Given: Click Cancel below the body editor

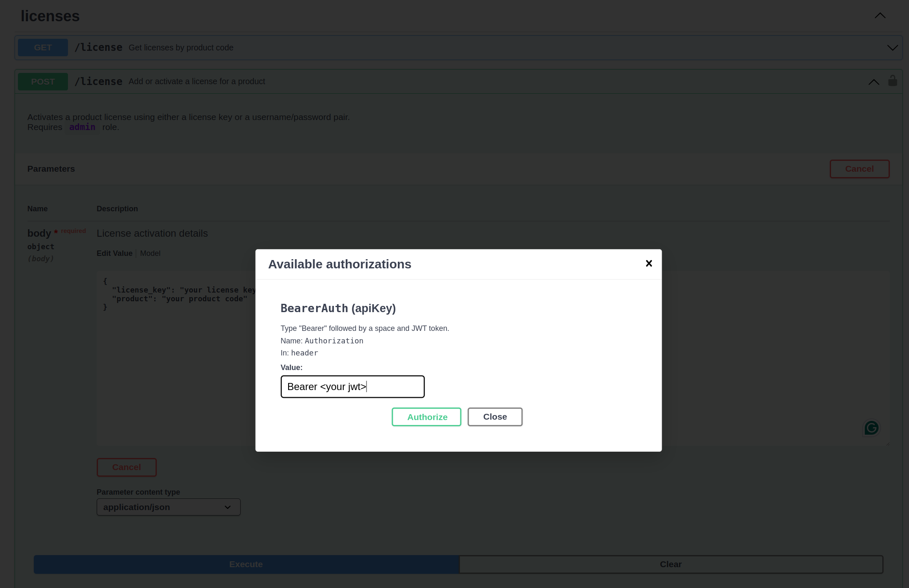Looking at the screenshot, I should (126, 467).
